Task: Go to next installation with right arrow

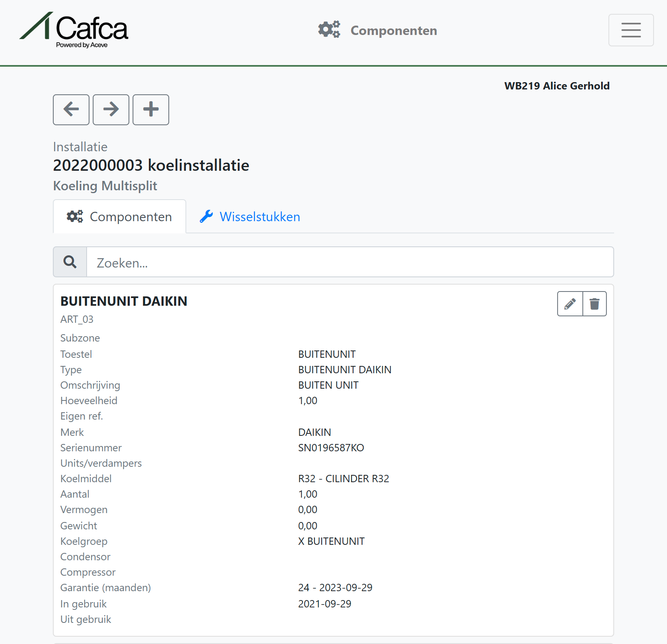Action: tap(111, 110)
